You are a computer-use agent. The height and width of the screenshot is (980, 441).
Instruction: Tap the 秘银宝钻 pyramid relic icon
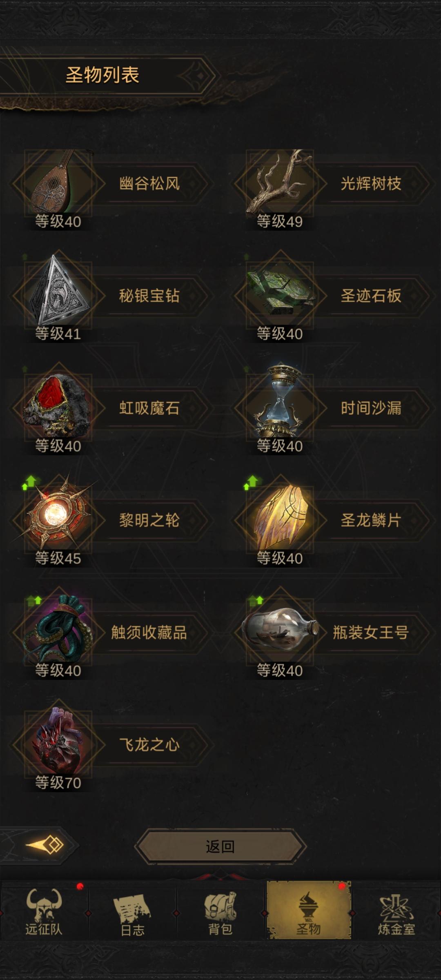pyautogui.click(x=58, y=295)
